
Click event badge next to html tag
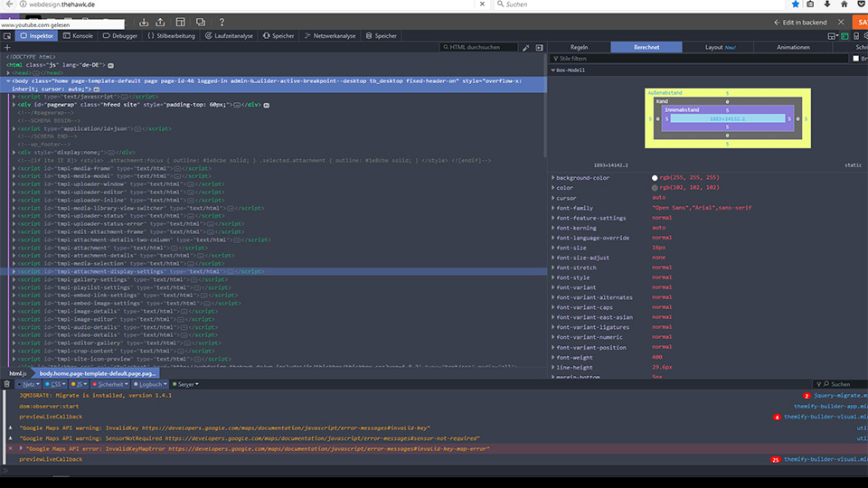[x=110, y=65]
